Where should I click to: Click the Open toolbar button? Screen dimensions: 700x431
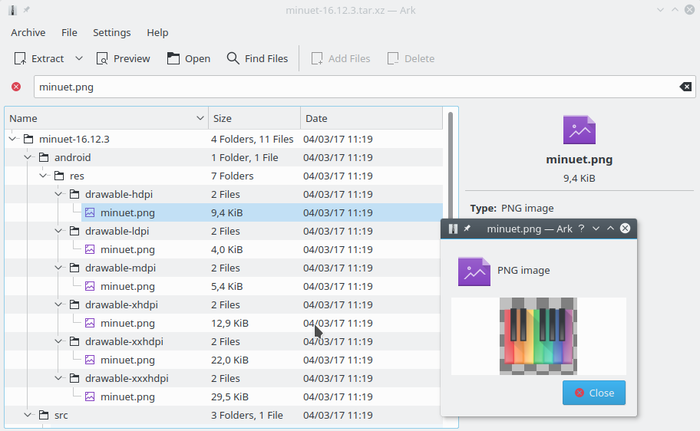pos(188,58)
